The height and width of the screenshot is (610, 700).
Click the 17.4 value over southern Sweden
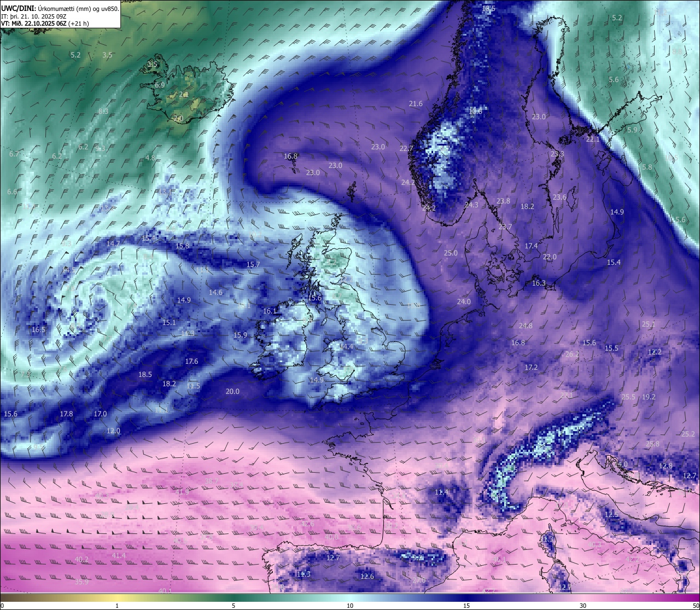coord(532,246)
